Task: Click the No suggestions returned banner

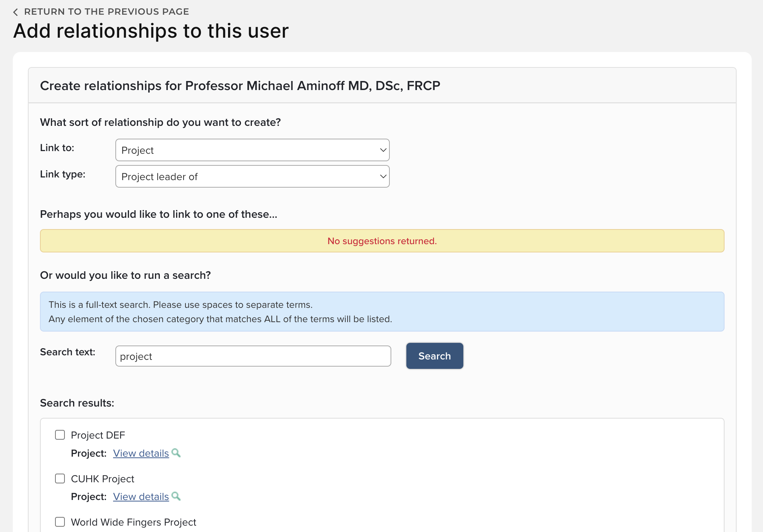Action: [381, 241]
